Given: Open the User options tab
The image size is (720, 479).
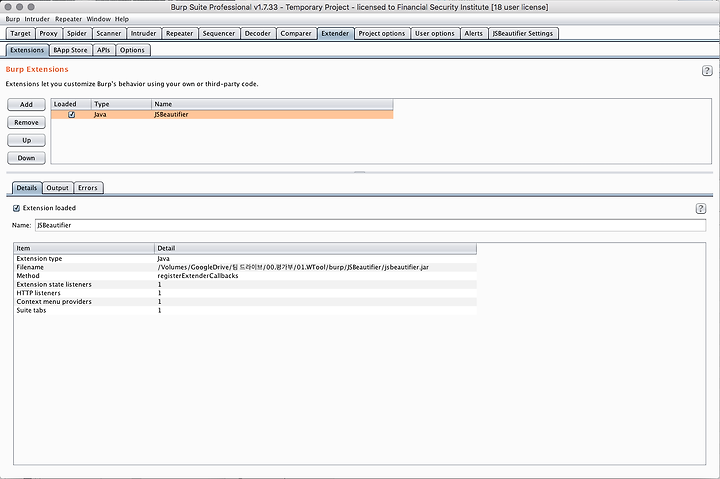Looking at the screenshot, I should 435,34.
